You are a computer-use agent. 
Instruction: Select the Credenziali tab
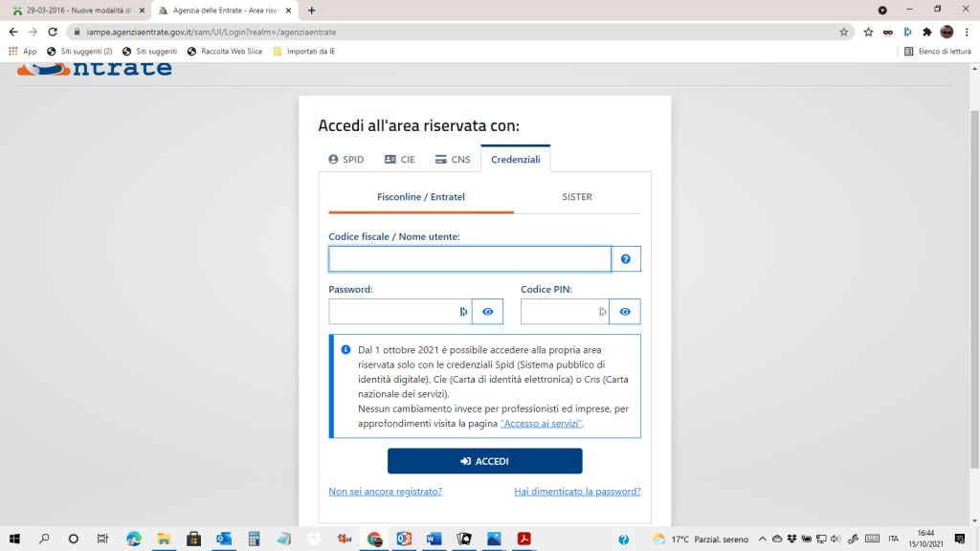[516, 160]
